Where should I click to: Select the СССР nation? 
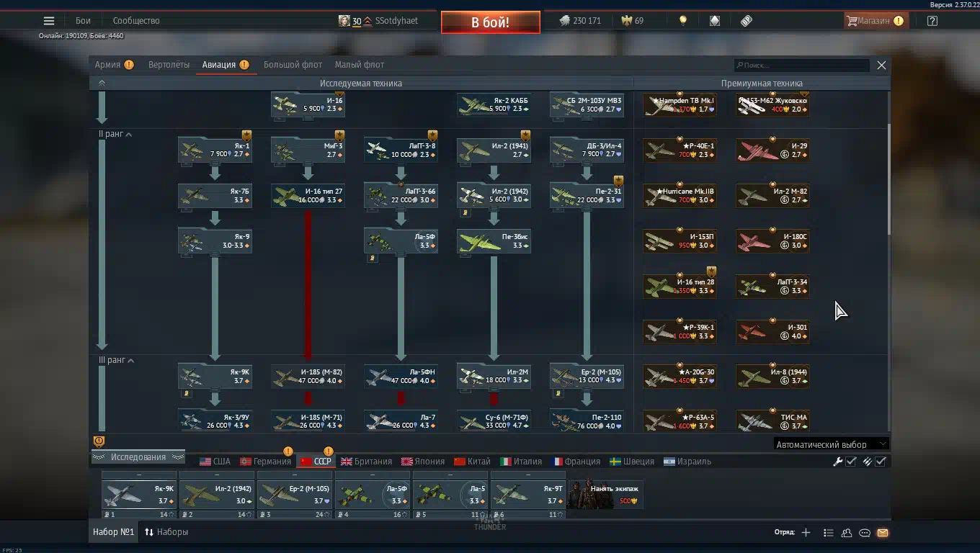(316, 462)
